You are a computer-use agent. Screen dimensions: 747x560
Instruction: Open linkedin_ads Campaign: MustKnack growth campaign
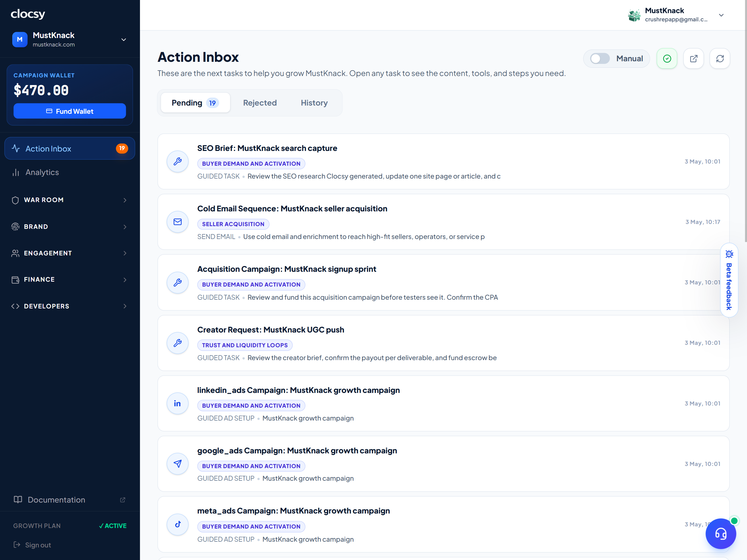click(443, 403)
